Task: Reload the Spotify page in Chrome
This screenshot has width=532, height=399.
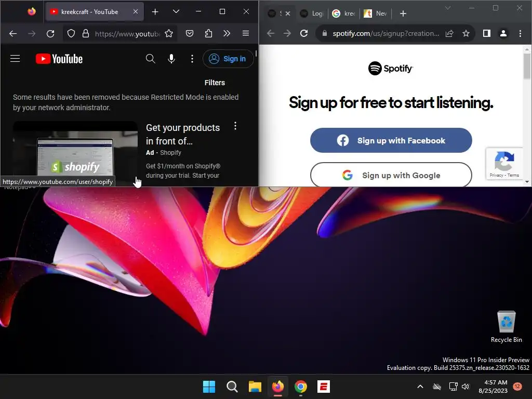Action: pos(304,33)
